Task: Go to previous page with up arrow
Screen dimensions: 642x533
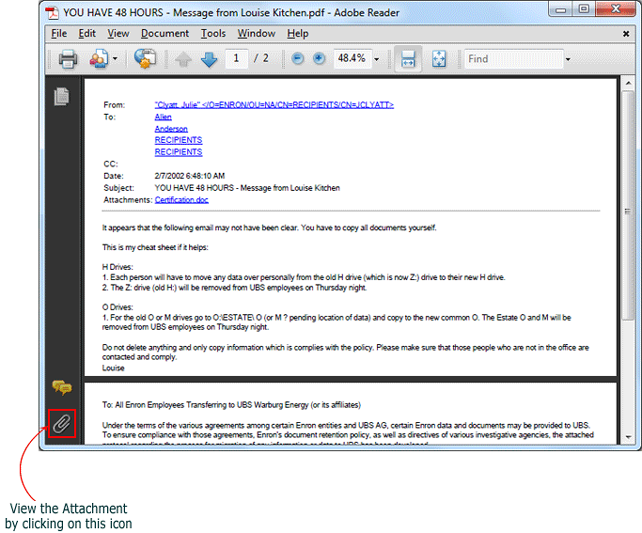Action: (183, 59)
